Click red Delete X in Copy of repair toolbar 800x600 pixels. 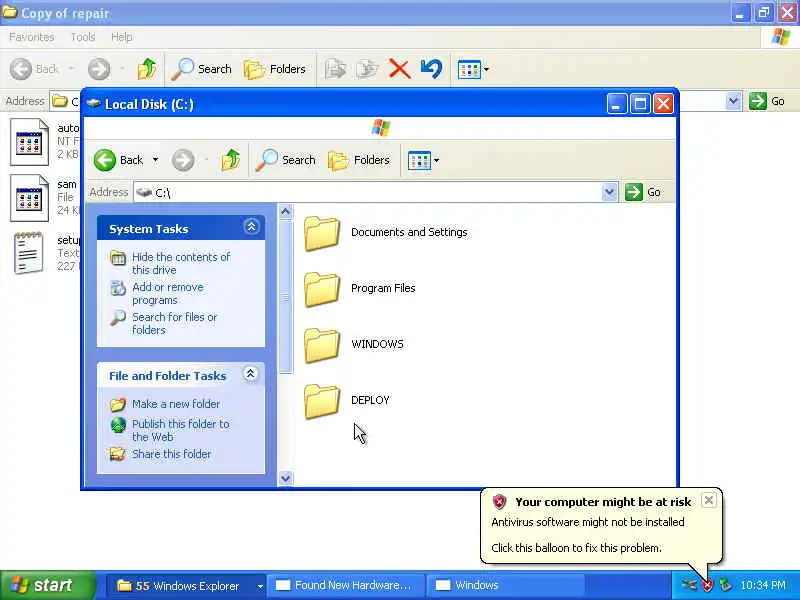click(399, 69)
